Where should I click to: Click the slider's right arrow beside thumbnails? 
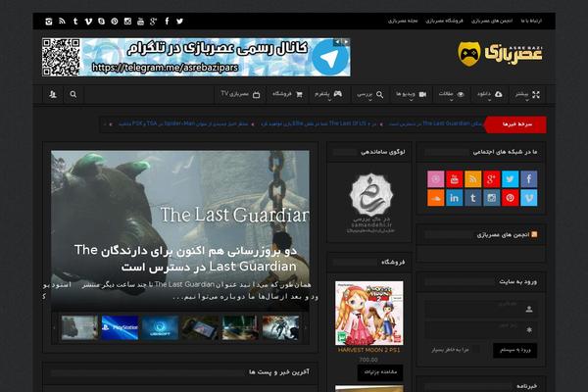pos(306,327)
